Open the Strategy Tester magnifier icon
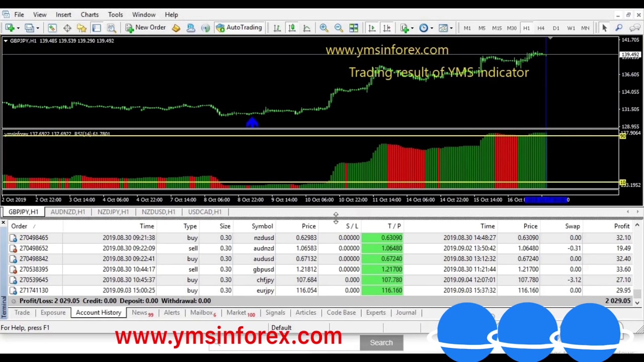Image resolution: width=644 pixels, height=362 pixels. pos(111,28)
